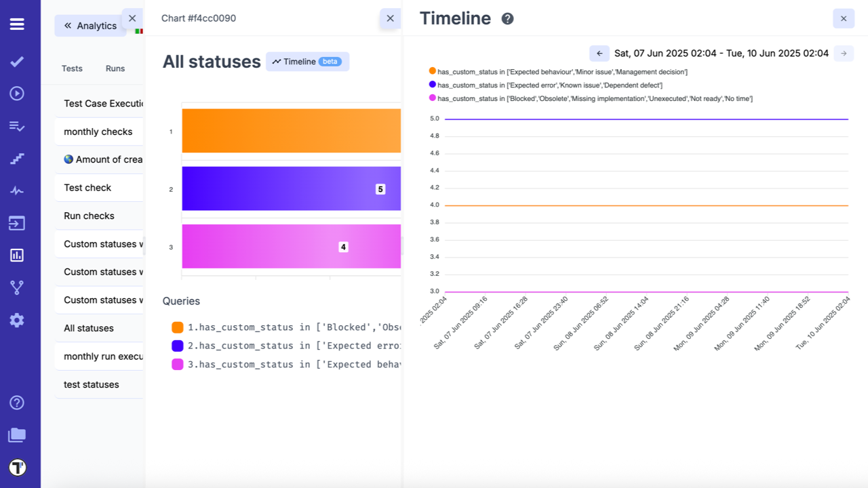Select the checkmark Tests icon in sidebar
Viewport: 868px width, 488px height.
(x=18, y=61)
